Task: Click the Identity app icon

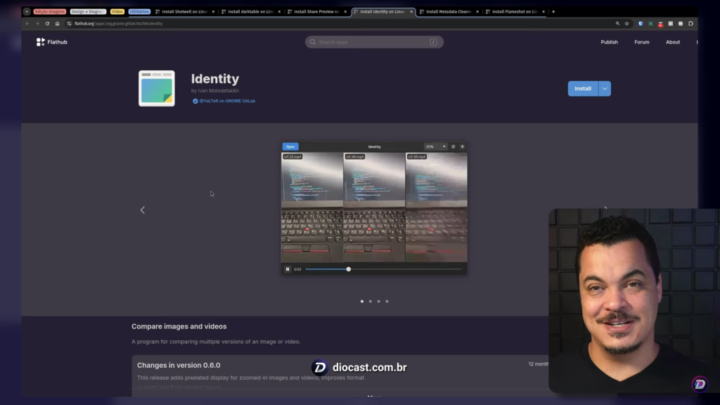Action: tap(156, 88)
